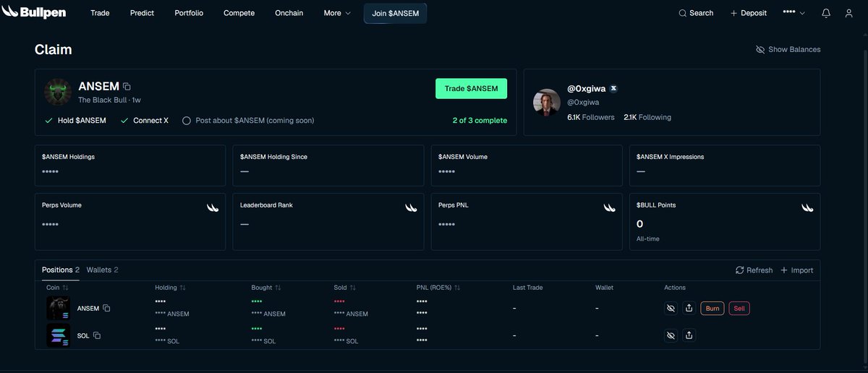The height and width of the screenshot is (373, 868).
Task: Sort positions by Bought column
Action: tap(265, 288)
